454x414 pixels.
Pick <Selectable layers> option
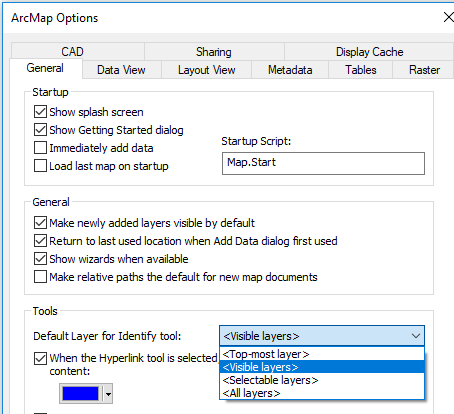[x=322, y=380]
